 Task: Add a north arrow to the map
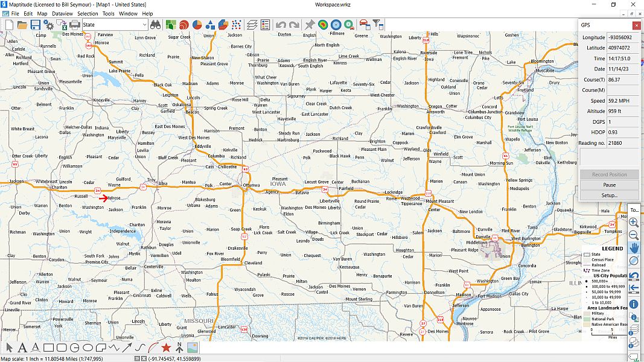[x=179, y=348]
